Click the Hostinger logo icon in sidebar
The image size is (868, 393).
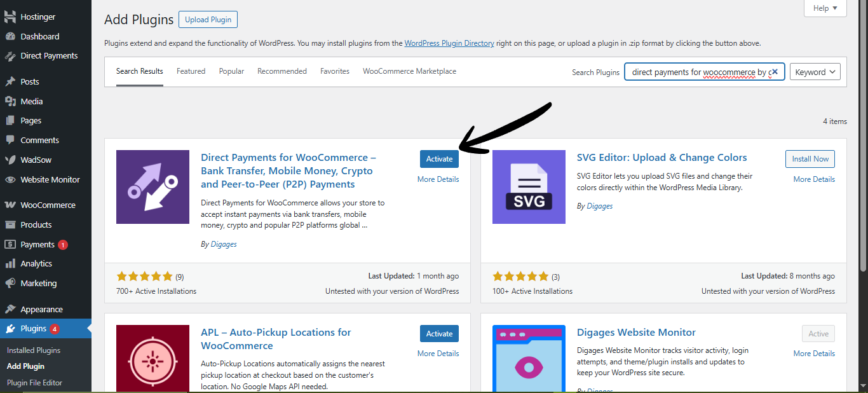pos(10,17)
